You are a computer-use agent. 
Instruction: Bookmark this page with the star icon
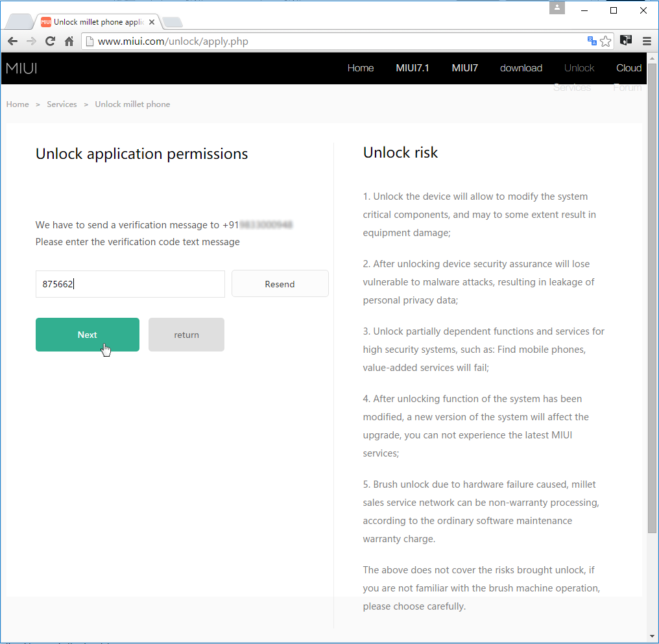pyautogui.click(x=606, y=41)
